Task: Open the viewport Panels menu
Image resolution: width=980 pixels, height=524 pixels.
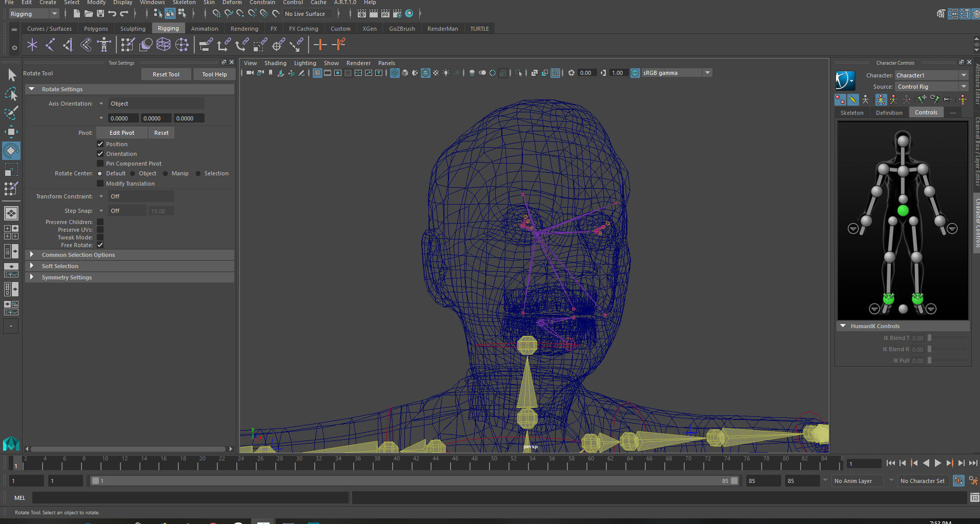Action: (x=386, y=63)
